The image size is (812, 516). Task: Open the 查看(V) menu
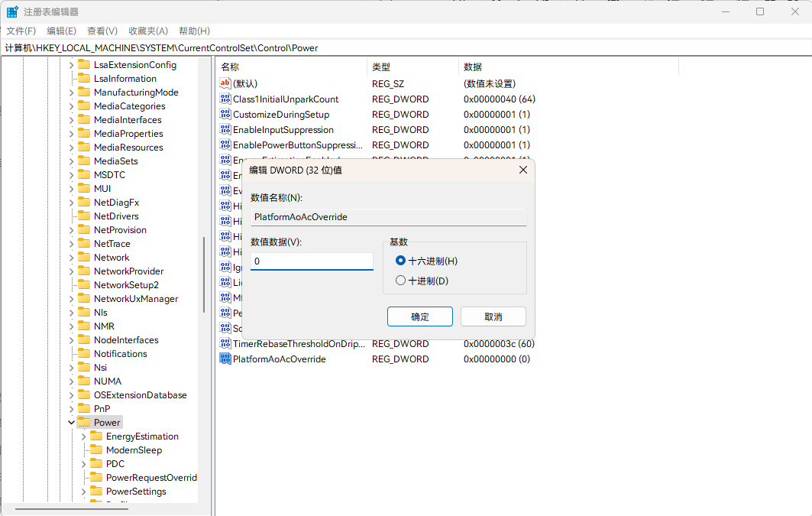click(102, 31)
